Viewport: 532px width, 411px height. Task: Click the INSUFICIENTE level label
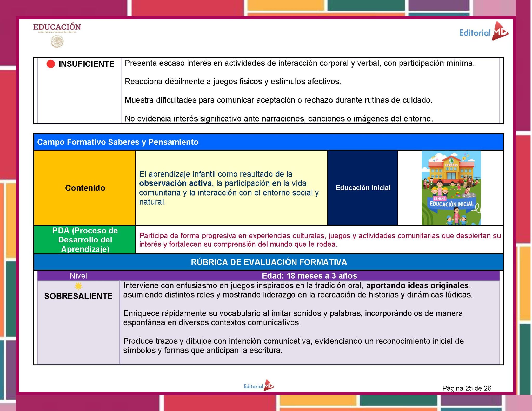coord(86,64)
